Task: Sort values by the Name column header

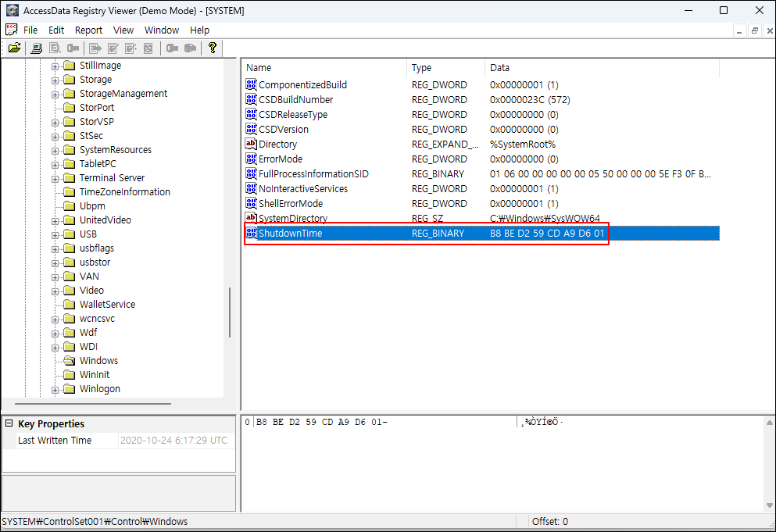Action: 324,68
